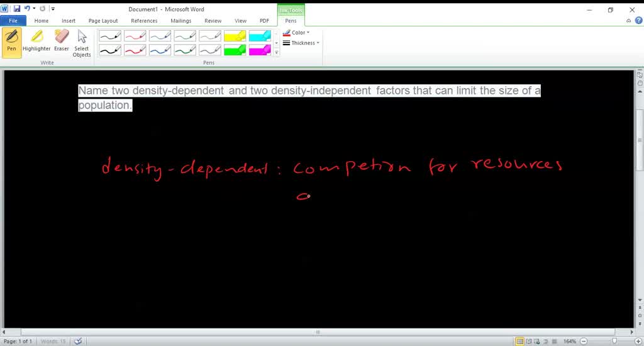Switch to the Page Layout tab

pyautogui.click(x=103, y=21)
